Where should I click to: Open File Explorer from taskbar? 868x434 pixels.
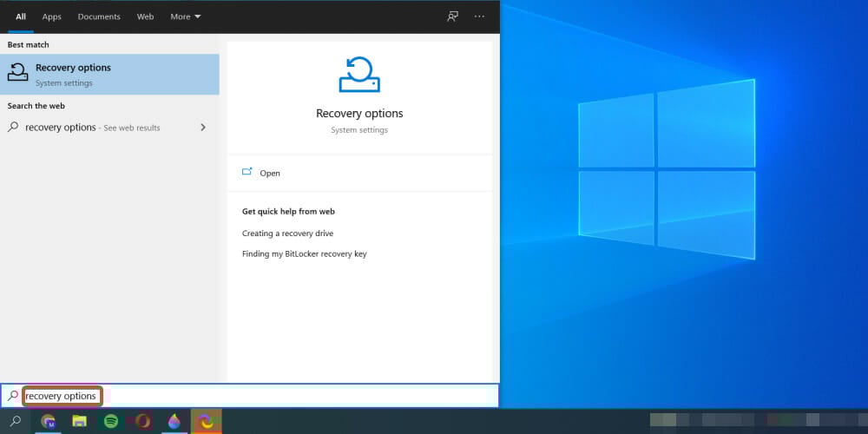point(80,422)
